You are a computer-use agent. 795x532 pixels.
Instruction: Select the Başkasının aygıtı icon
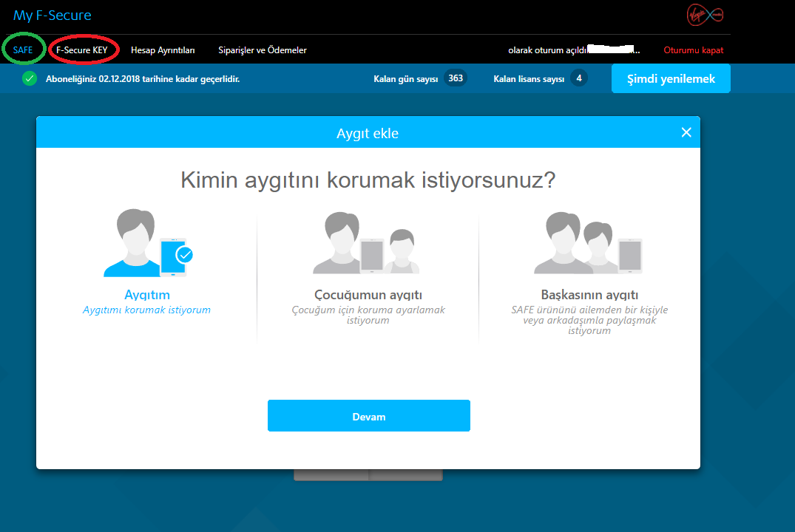click(x=588, y=242)
